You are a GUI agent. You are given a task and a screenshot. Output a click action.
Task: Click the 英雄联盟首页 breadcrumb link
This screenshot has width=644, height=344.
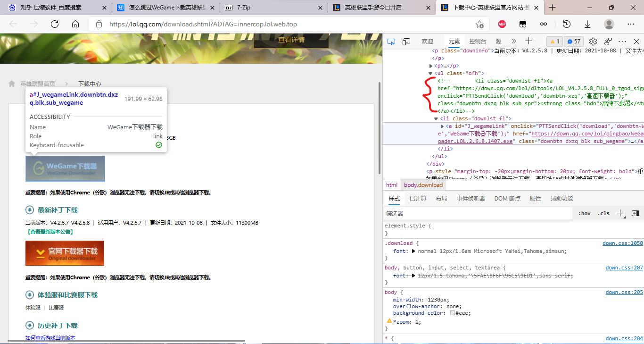point(37,84)
